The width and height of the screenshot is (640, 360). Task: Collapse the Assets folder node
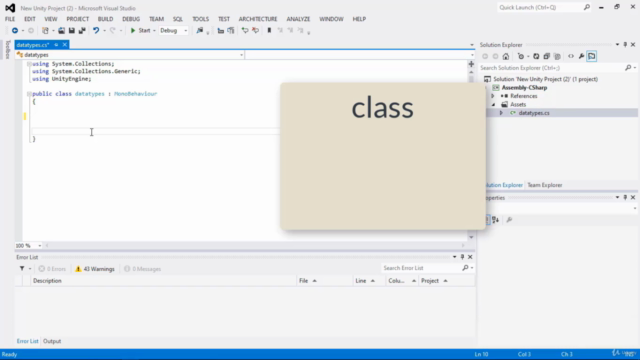493,104
